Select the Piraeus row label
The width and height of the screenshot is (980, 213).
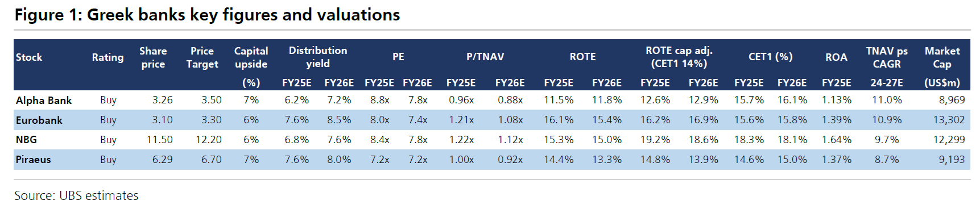click(x=34, y=160)
